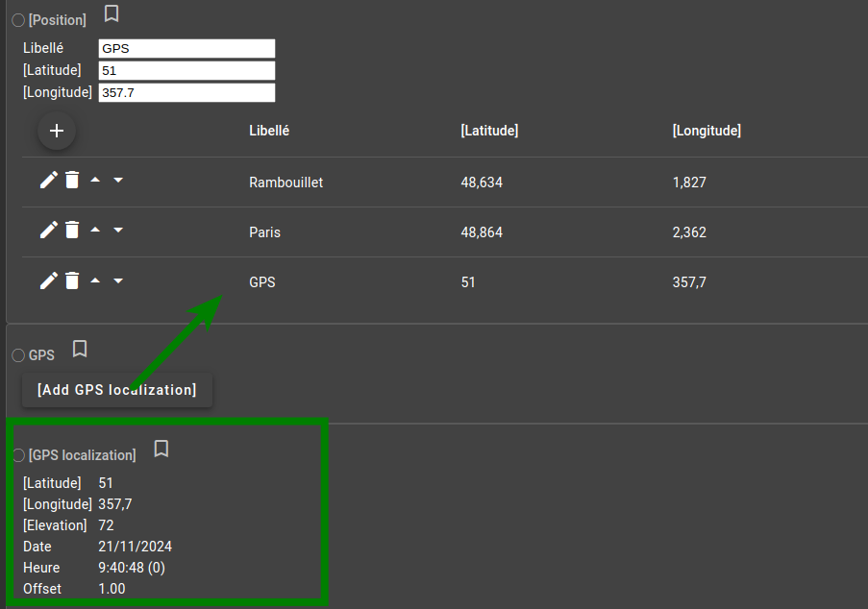This screenshot has width=868, height=609.
Task: Click the date value 21/11/2024
Action: click(x=136, y=547)
